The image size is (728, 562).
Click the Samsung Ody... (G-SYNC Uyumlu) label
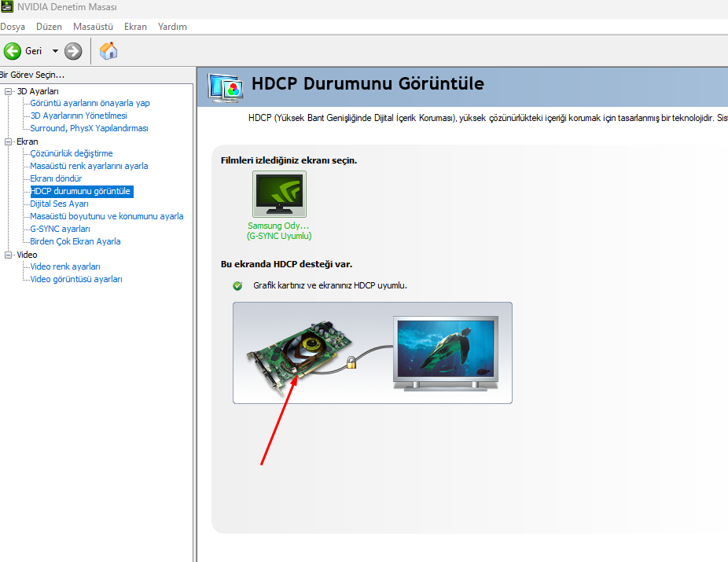click(279, 230)
